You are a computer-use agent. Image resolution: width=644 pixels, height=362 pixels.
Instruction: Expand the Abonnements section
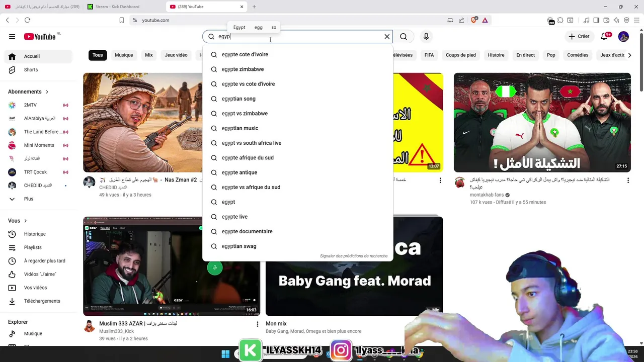[x=28, y=92]
